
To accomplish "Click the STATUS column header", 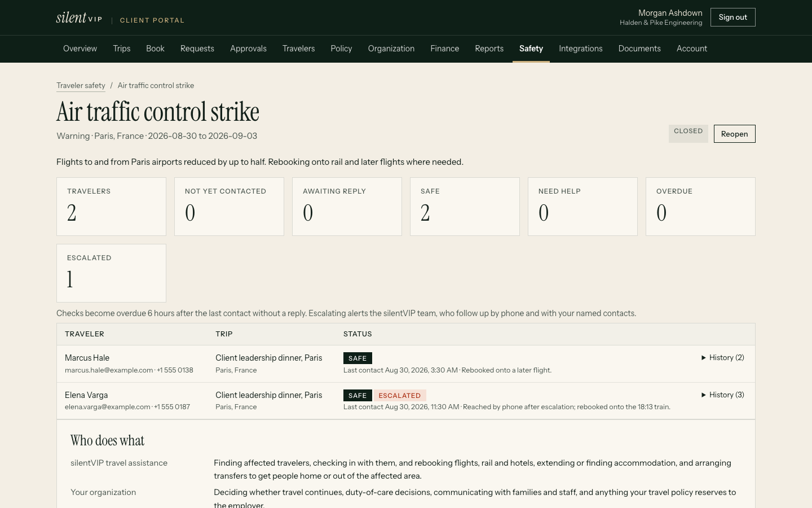I will tap(358, 334).
